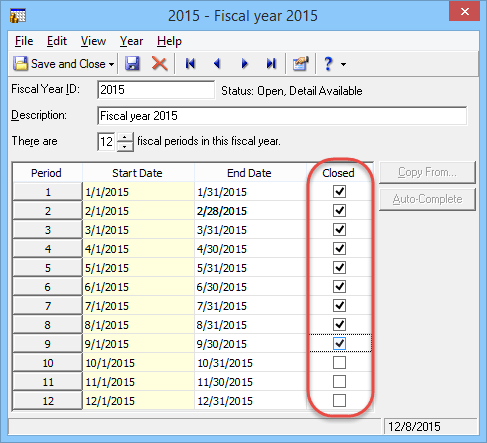
Task: Go to previous fiscal year record
Action: [x=217, y=63]
